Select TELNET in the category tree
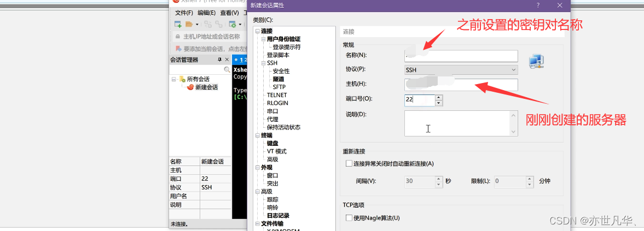644x231 pixels. (x=277, y=95)
